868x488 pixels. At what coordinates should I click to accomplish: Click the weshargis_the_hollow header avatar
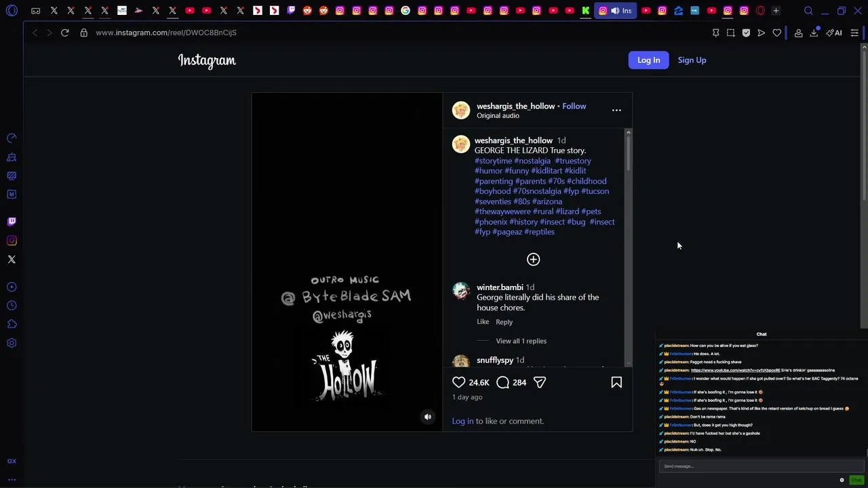point(461,110)
